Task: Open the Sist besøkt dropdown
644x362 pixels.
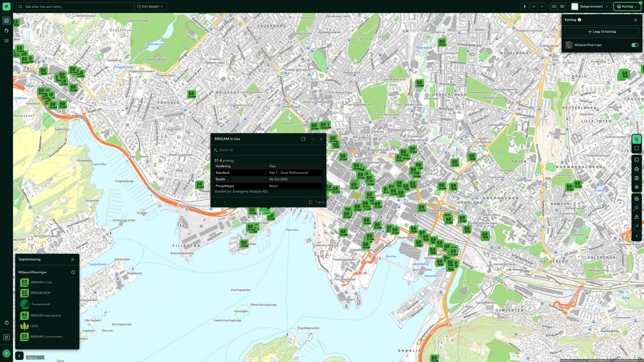Action: tap(150, 7)
